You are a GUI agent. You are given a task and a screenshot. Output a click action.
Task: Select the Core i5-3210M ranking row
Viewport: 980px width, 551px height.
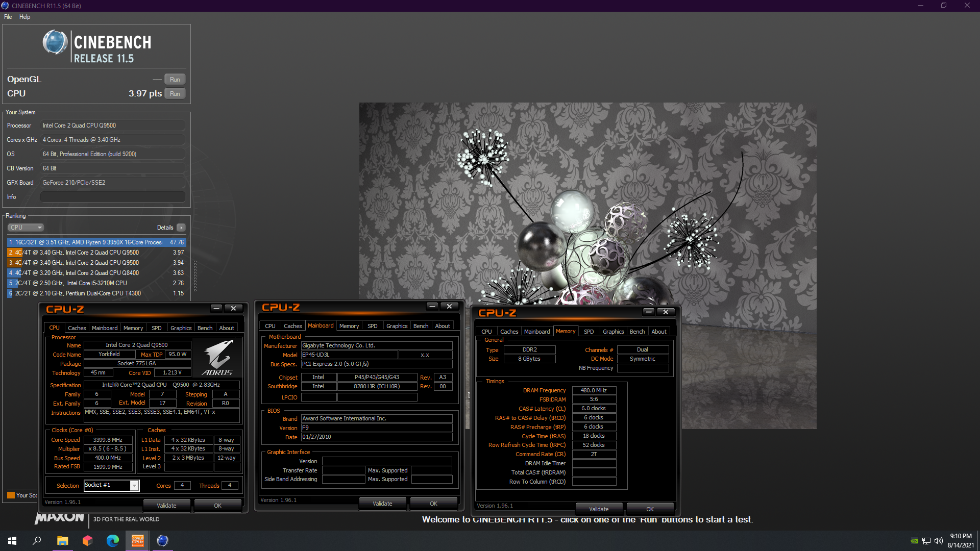96,283
